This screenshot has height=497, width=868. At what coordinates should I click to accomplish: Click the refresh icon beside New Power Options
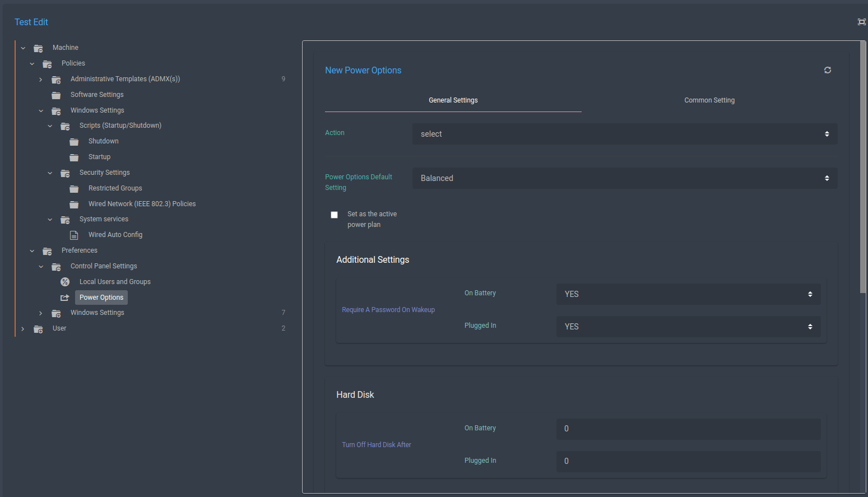[828, 70]
